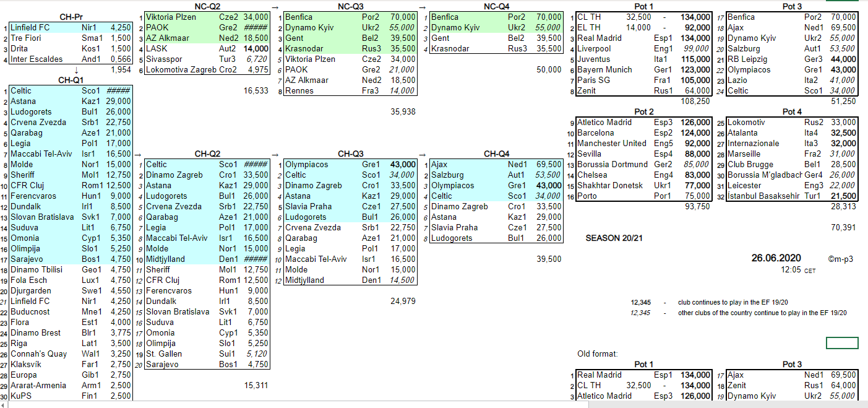
Task: Click the Leicester entry
Action: click(744, 186)
